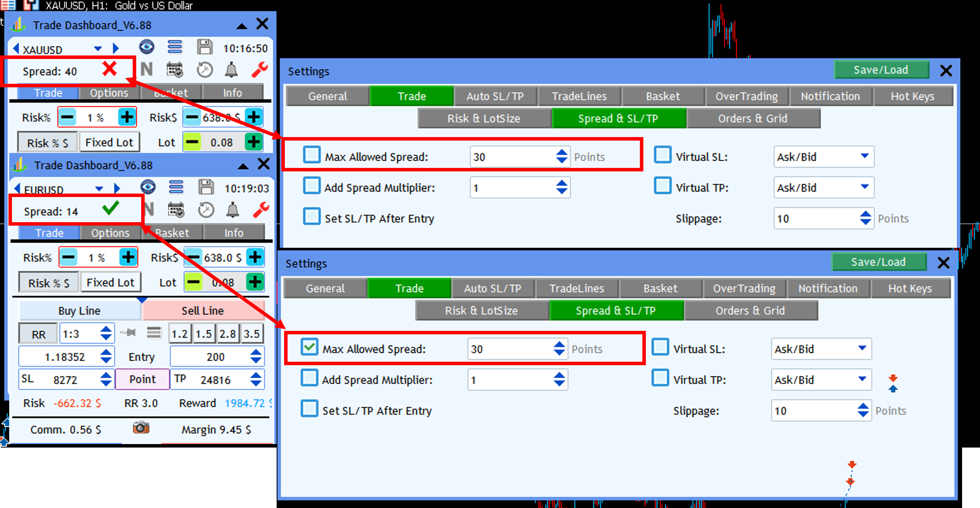Click the clock timer icon in EURUSD dashboard
The height and width of the screenshot is (508, 980).
click(206, 210)
